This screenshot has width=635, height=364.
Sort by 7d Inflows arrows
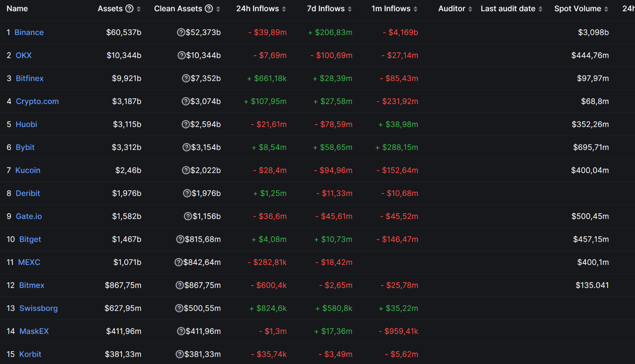point(350,9)
